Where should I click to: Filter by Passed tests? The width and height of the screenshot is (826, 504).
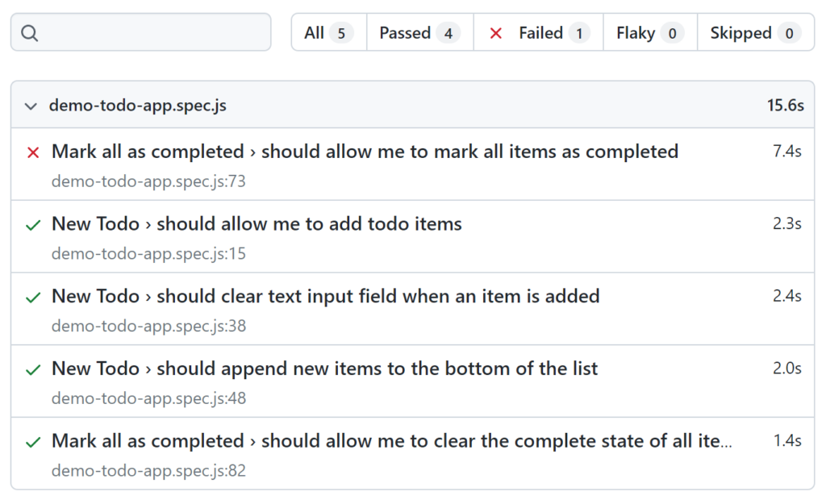[x=419, y=33]
